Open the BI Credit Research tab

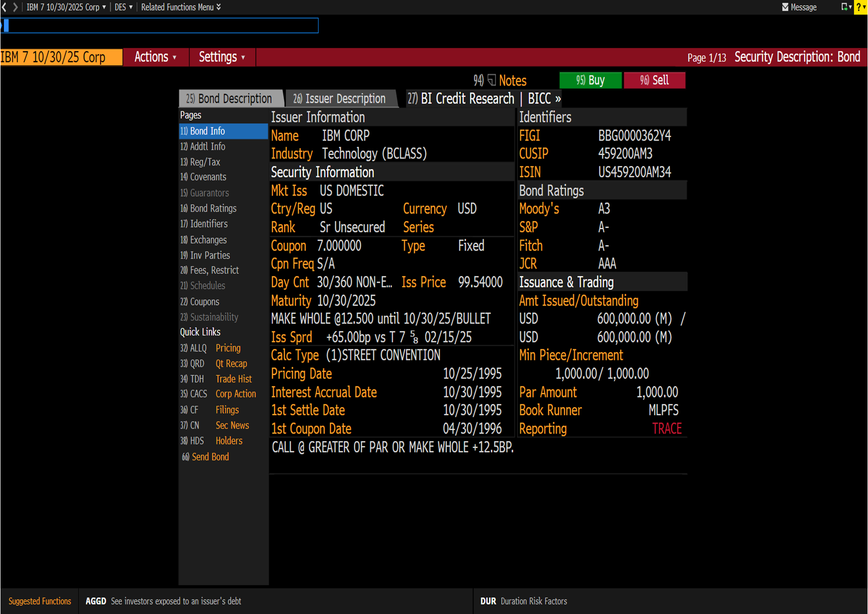(x=461, y=99)
